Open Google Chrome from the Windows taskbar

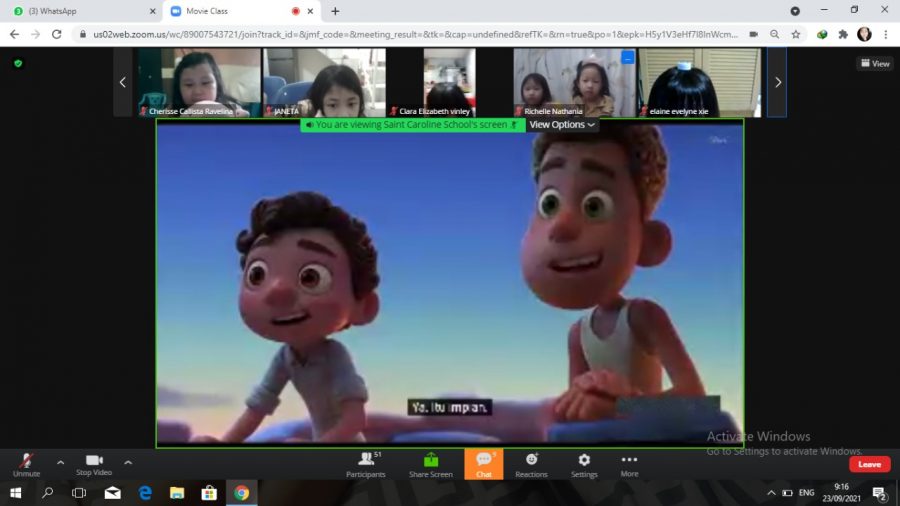coord(241,493)
